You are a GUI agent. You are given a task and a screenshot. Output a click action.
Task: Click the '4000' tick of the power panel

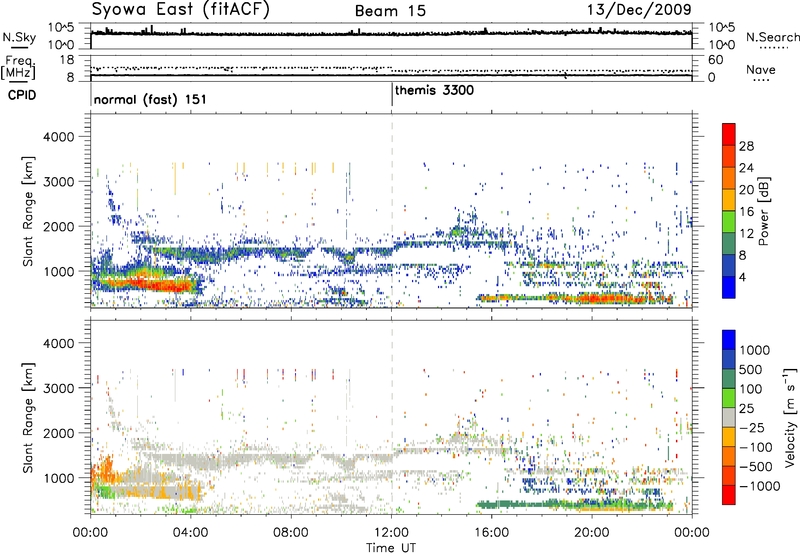pos(58,137)
